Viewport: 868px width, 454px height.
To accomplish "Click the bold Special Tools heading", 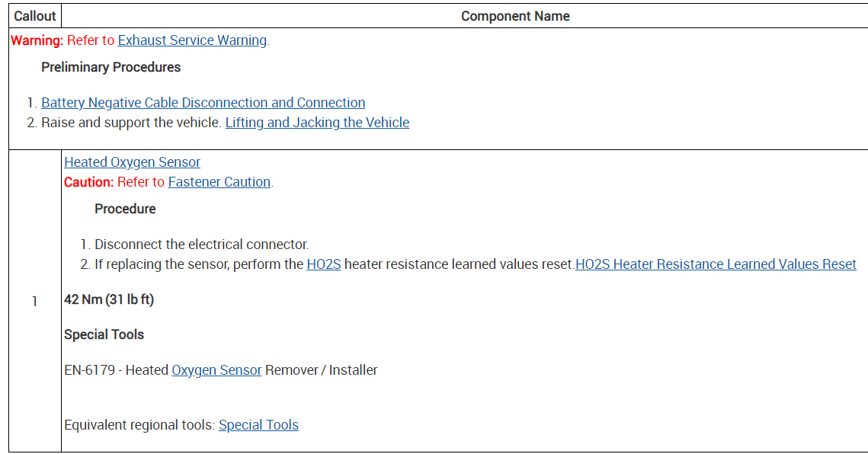I will point(104,334).
